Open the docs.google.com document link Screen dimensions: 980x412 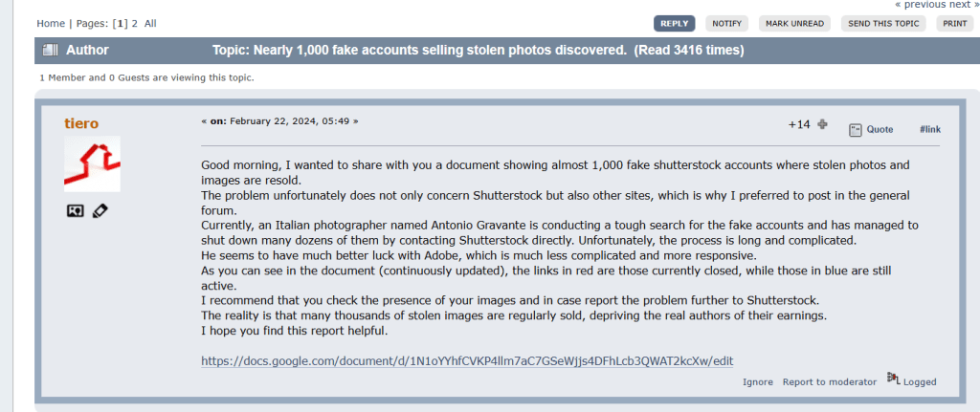(x=467, y=360)
